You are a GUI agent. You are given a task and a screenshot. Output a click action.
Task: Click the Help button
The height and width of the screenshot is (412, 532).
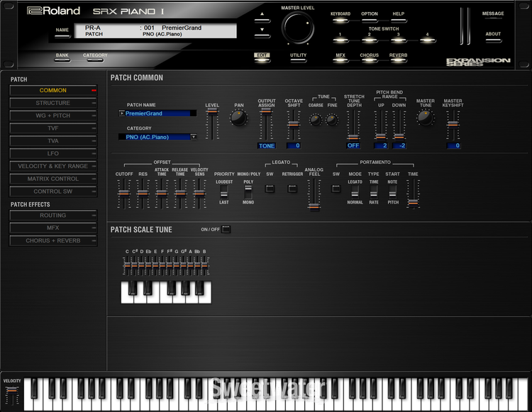click(399, 21)
